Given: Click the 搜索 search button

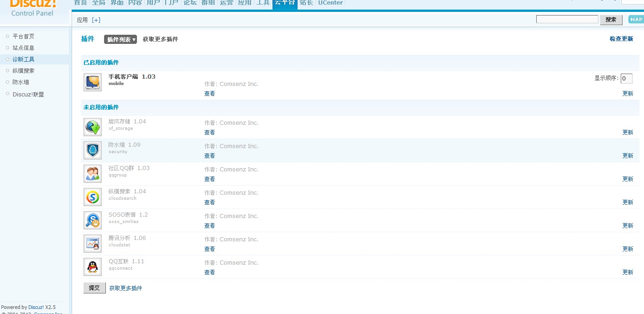Looking at the screenshot, I should click(x=611, y=20).
